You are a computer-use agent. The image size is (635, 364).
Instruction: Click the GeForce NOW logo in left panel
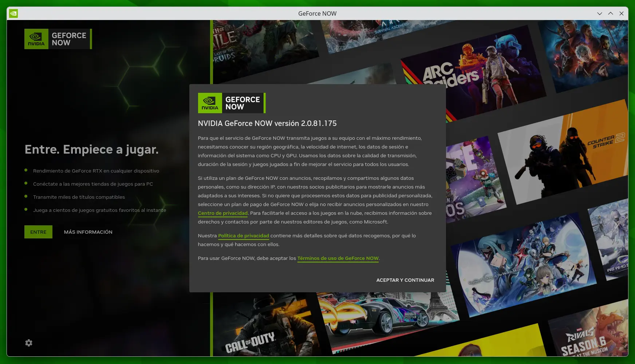click(x=58, y=39)
